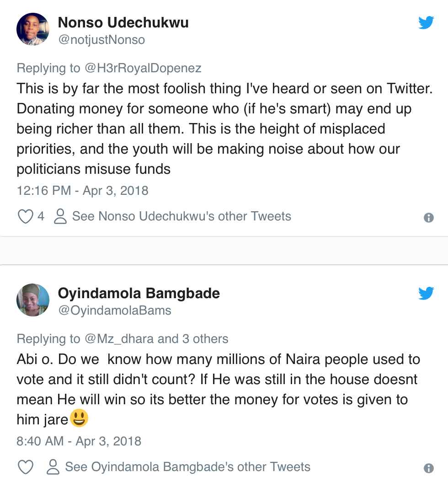
Task: Visit the @OyindamolaBams handle
Action: (x=115, y=311)
